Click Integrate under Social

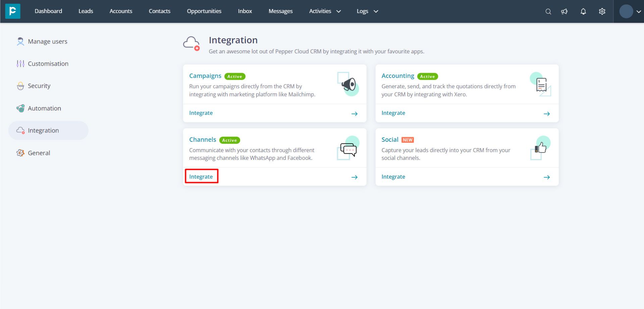pyautogui.click(x=393, y=177)
